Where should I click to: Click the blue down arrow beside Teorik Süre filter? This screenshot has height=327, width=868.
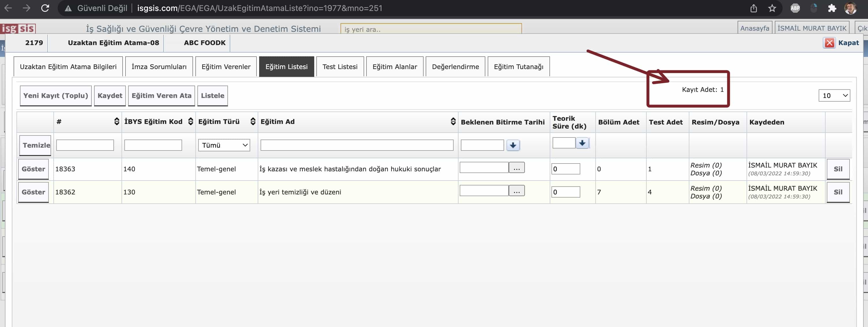[x=582, y=143]
